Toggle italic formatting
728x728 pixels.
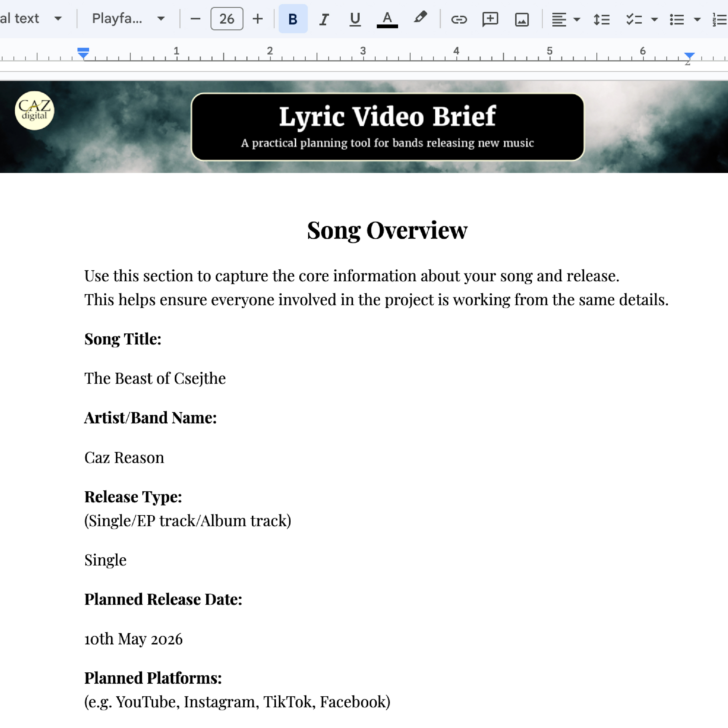324,19
